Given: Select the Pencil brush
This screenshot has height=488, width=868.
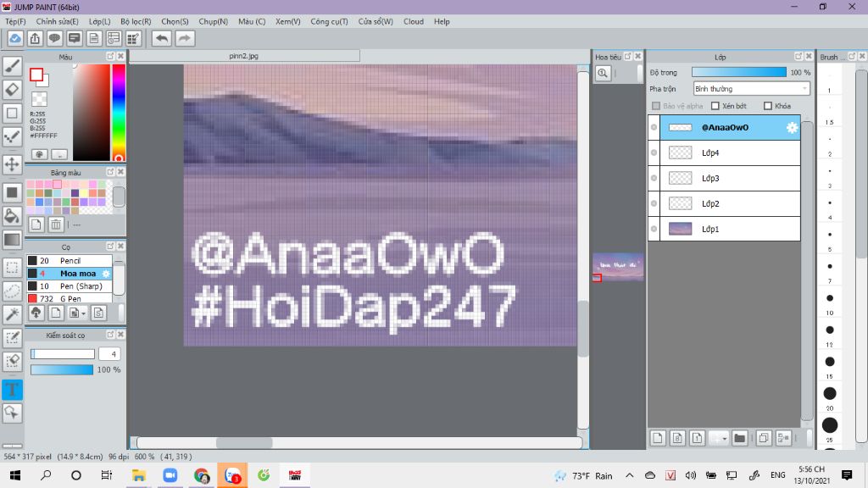Looking at the screenshot, I should 70,261.
